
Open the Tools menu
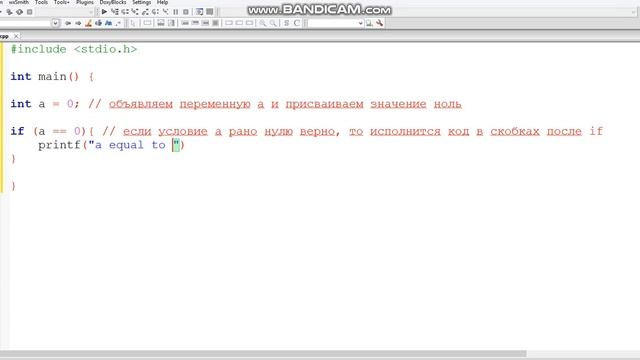click(x=41, y=2)
